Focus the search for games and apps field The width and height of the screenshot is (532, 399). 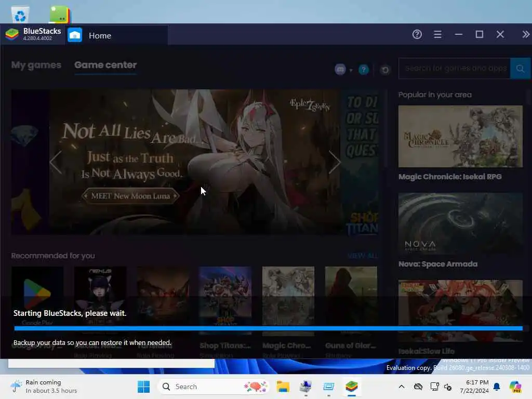point(454,69)
